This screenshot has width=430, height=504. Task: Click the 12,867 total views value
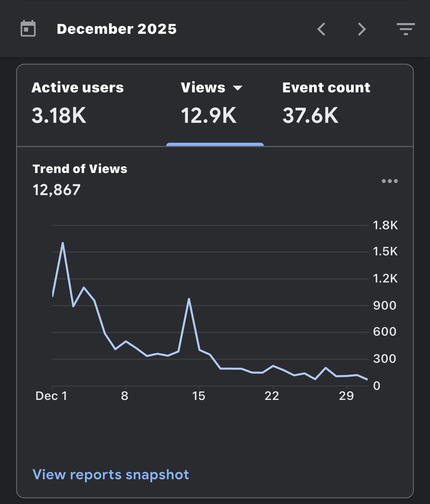point(57,190)
